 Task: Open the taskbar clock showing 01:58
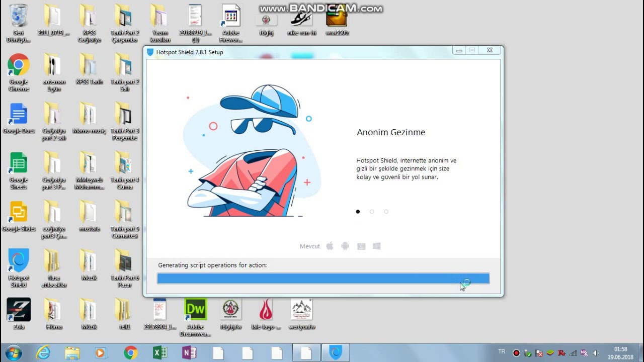[620, 353]
